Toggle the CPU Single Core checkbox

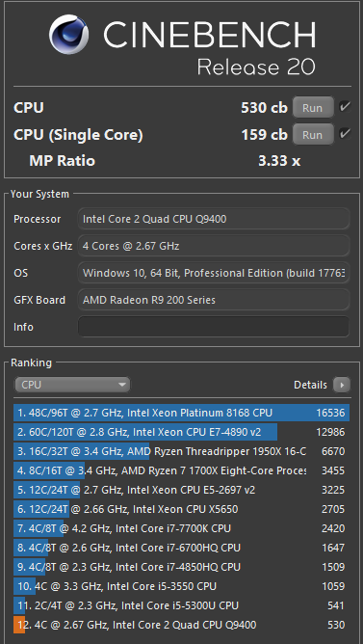[x=345, y=134]
